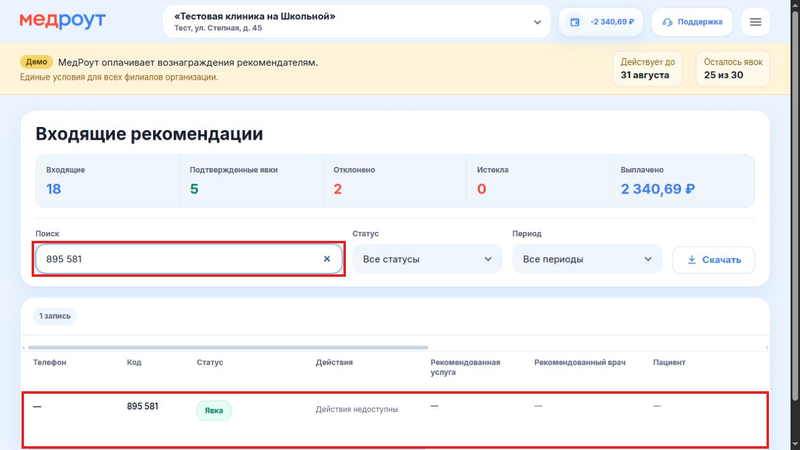Select the Подтвержденные явки 5 card
This screenshot has height=450, width=800.
click(x=252, y=181)
